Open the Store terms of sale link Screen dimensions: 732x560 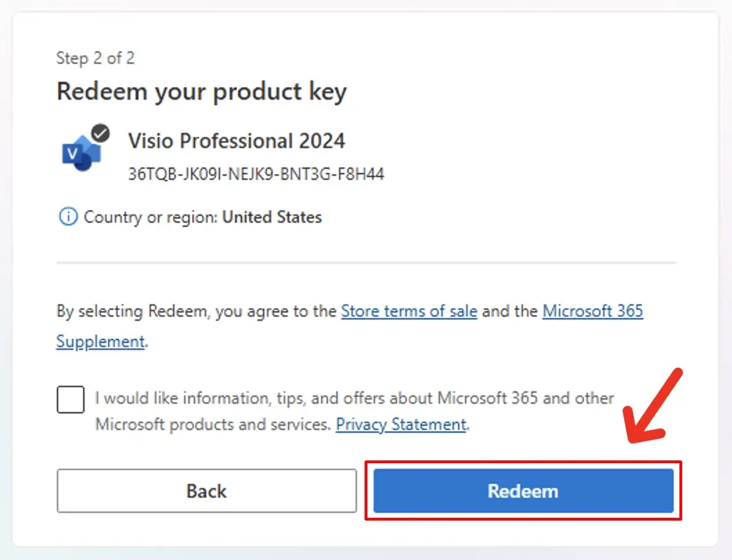click(x=409, y=311)
